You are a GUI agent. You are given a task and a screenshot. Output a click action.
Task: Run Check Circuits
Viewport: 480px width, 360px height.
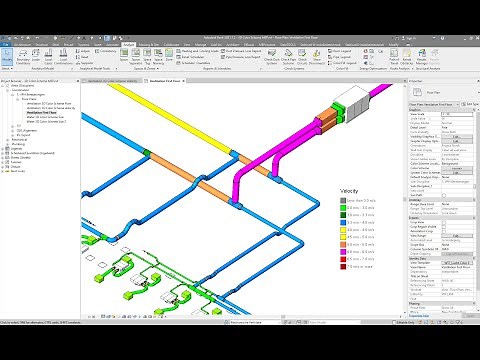click(x=302, y=57)
